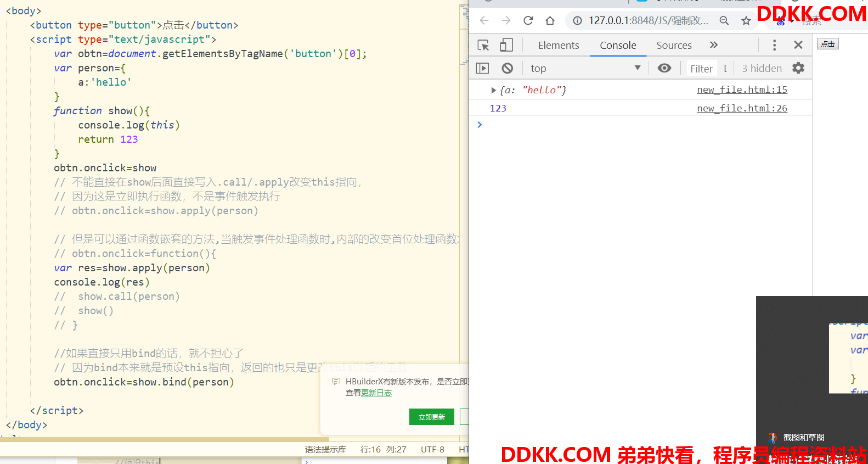View site info icon in address bar
The width and height of the screenshot is (868, 464).
(x=577, y=21)
